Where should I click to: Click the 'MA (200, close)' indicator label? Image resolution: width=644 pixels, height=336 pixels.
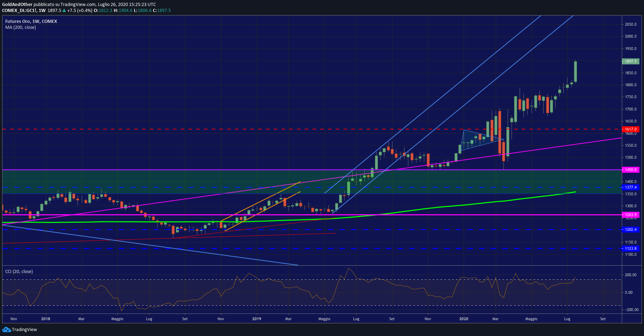pyautogui.click(x=20, y=27)
